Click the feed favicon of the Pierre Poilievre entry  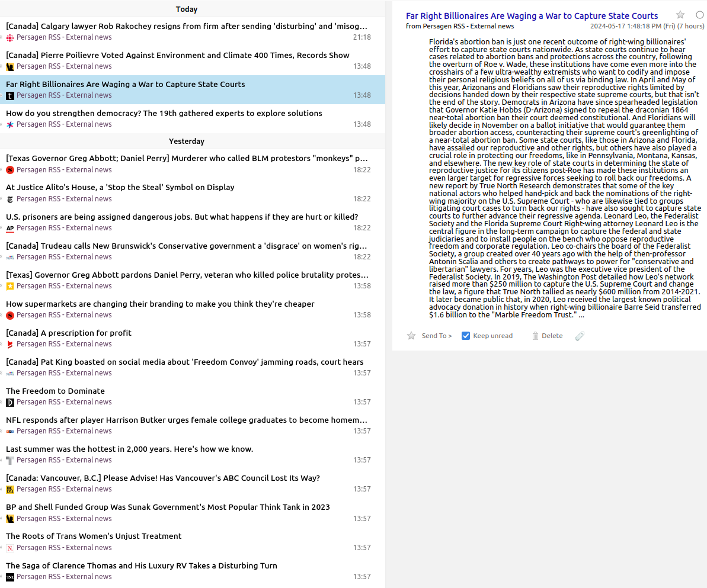pyautogui.click(x=10, y=67)
